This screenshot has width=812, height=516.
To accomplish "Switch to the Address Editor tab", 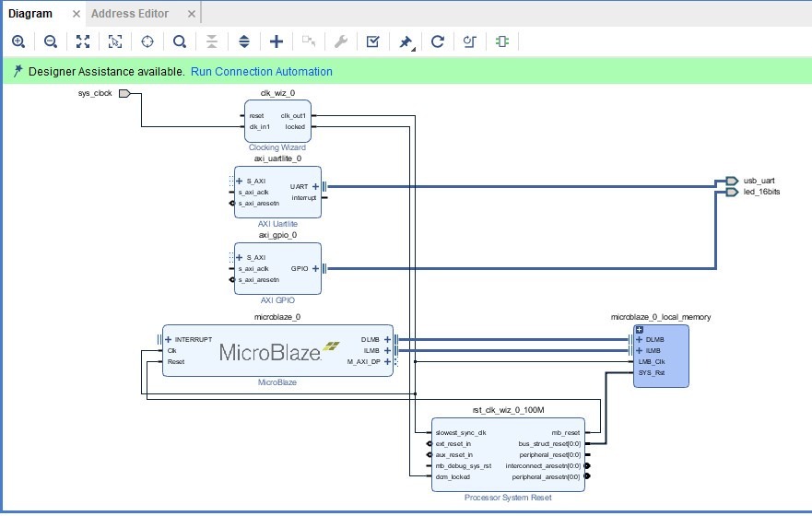I will pos(129,13).
